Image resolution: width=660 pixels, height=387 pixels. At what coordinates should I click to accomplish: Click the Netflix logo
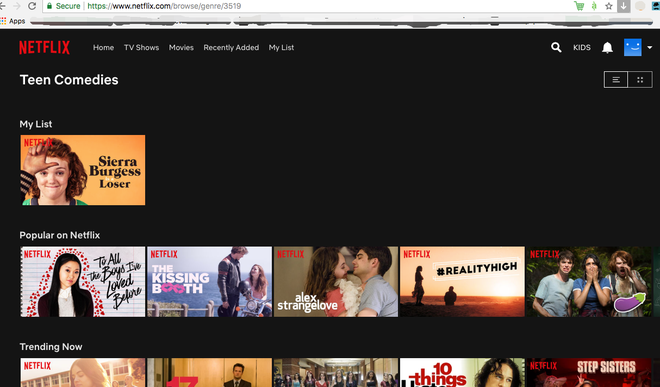click(44, 48)
